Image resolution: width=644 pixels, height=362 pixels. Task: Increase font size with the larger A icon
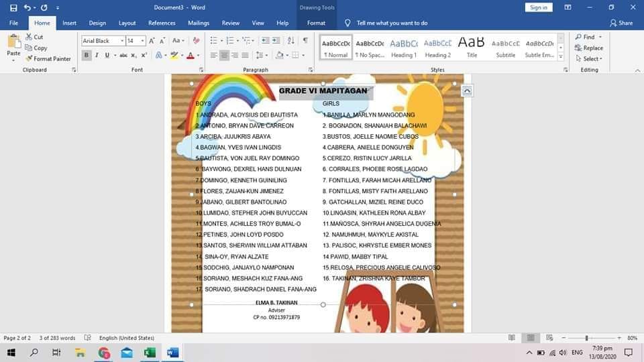coord(152,41)
